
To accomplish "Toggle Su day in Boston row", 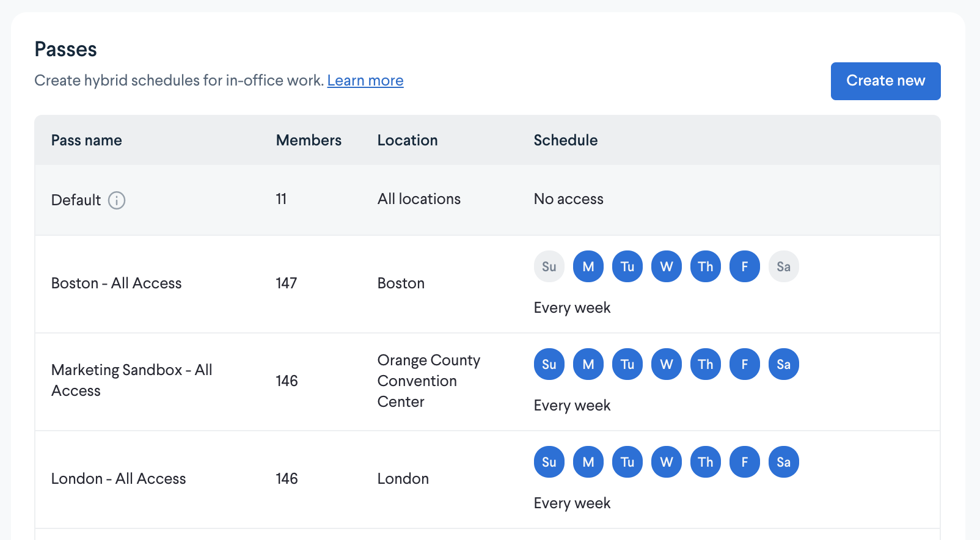I will (549, 266).
